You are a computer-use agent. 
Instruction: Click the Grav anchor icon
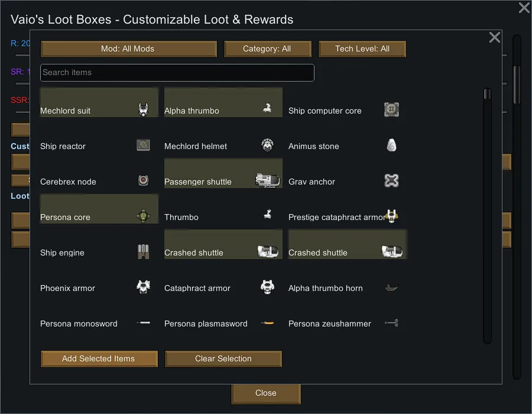coord(391,180)
